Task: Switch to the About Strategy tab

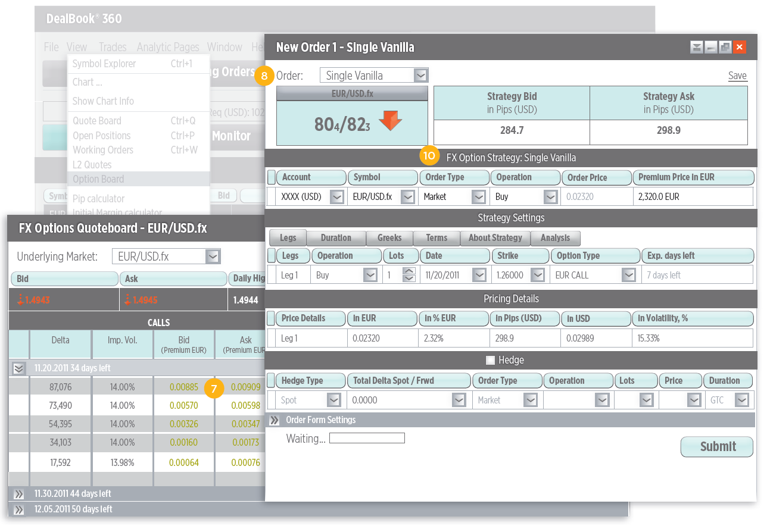Action: pyautogui.click(x=495, y=238)
